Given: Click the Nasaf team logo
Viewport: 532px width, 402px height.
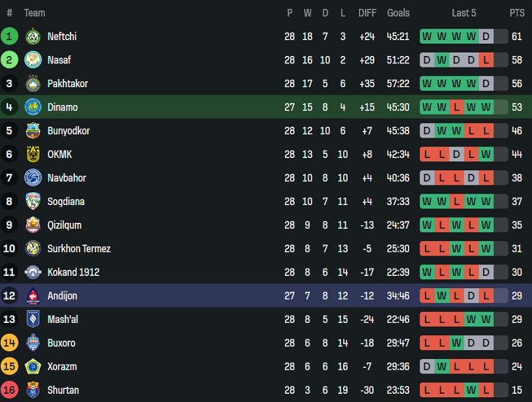Looking at the screenshot, I should pyautogui.click(x=33, y=60).
